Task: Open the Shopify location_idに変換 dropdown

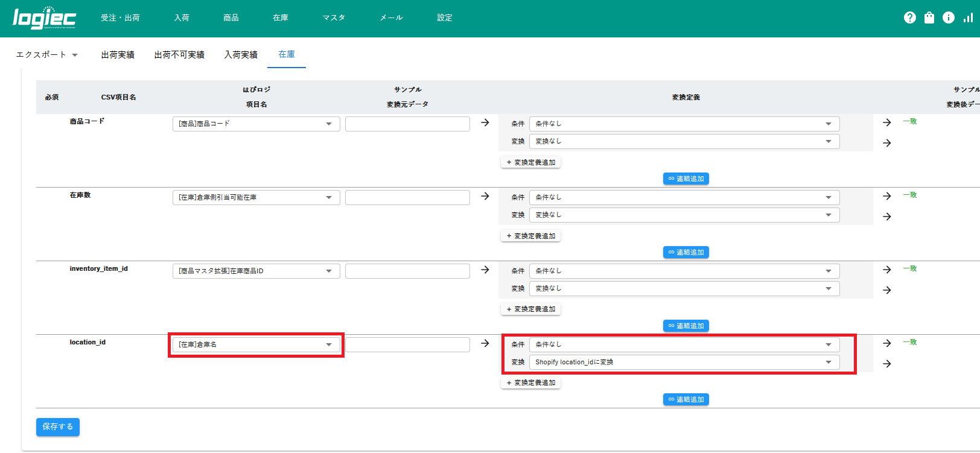Action: (684, 362)
